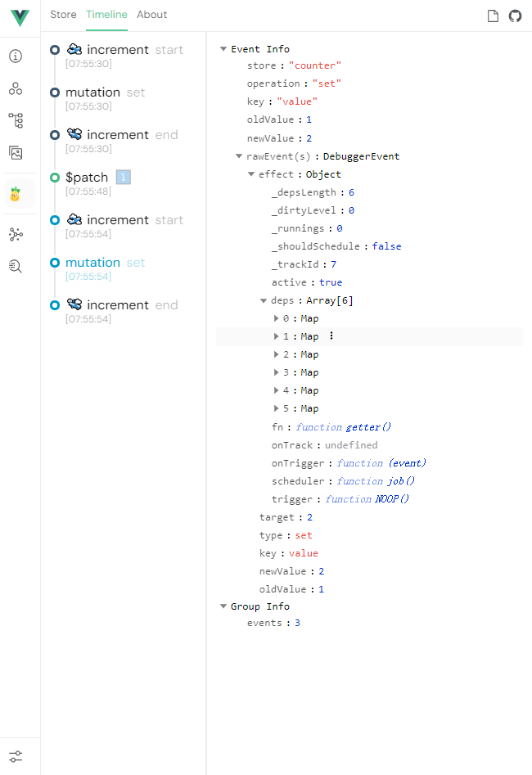This screenshot has height=775, width=532.
Task: Open the Components panel
Action: click(x=16, y=88)
